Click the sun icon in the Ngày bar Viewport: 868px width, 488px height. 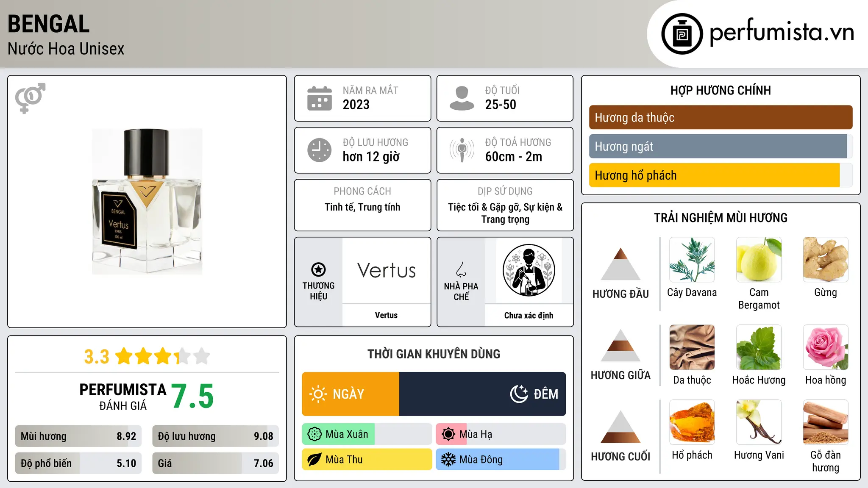(x=318, y=394)
